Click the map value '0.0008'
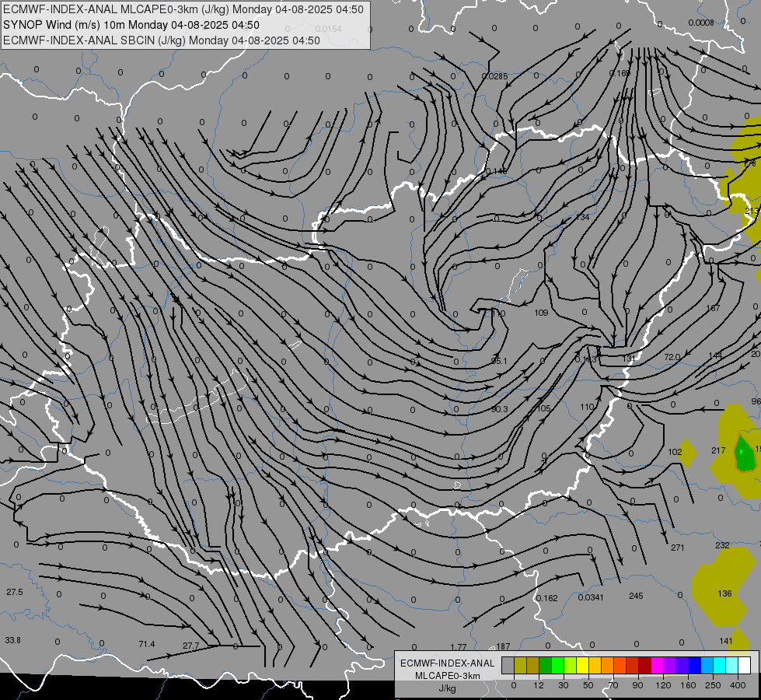Viewport: 761px width, 700px height. [x=701, y=23]
